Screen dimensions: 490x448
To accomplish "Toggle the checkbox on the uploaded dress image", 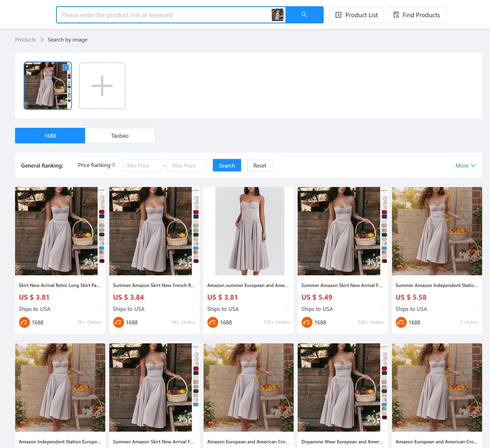I will point(66,68).
